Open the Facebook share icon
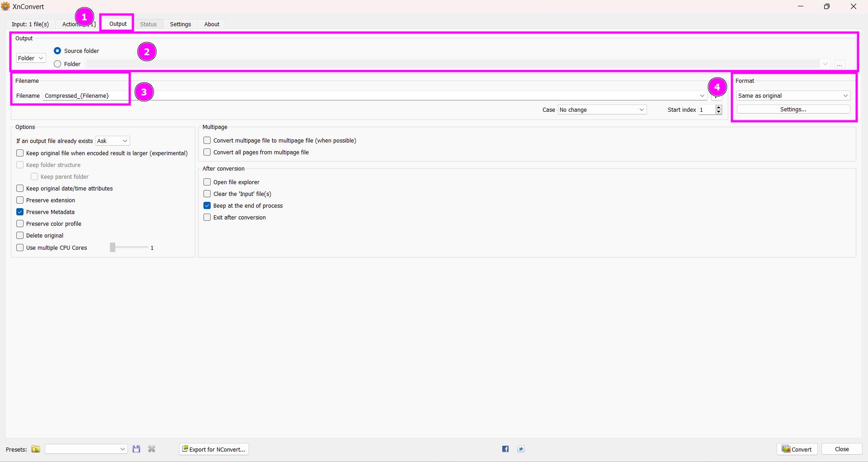The height and width of the screenshot is (462, 868). pyautogui.click(x=505, y=449)
